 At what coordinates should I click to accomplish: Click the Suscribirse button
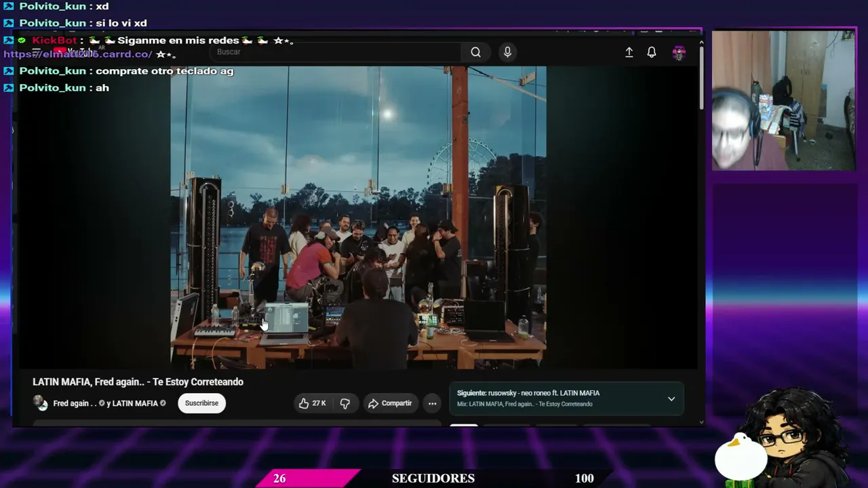[x=201, y=403]
